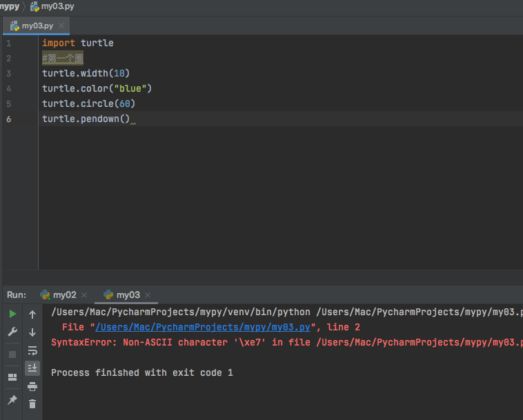Click the python interpreter command line output
Viewport: 523px width, 420px height.
pos(287,312)
